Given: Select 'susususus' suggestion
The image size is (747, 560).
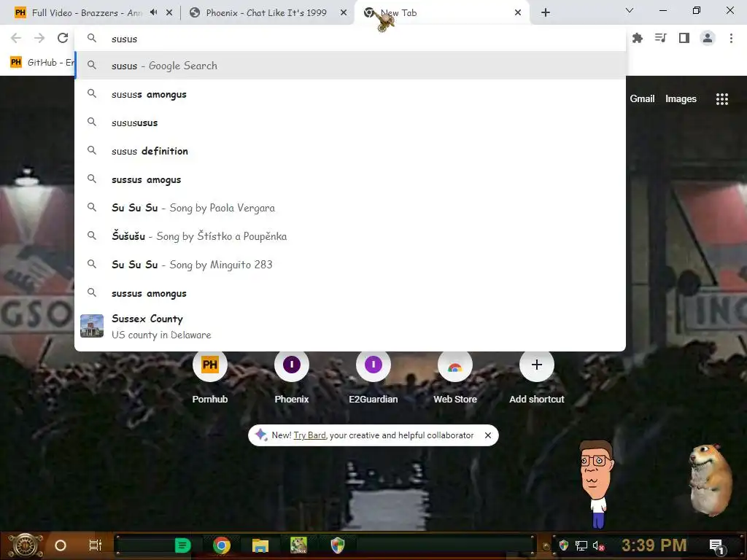Looking at the screenshot, I should point(350,122).
